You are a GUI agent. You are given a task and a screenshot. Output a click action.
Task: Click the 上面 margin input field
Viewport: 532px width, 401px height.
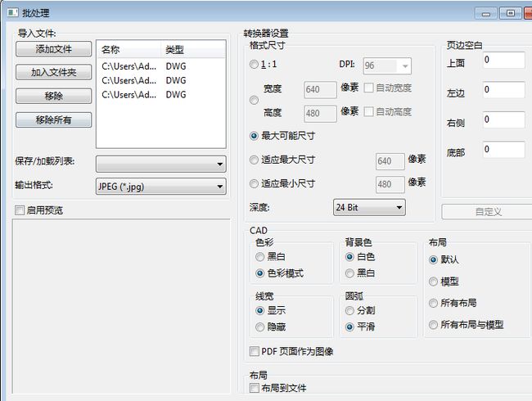[x=504, y=60]
